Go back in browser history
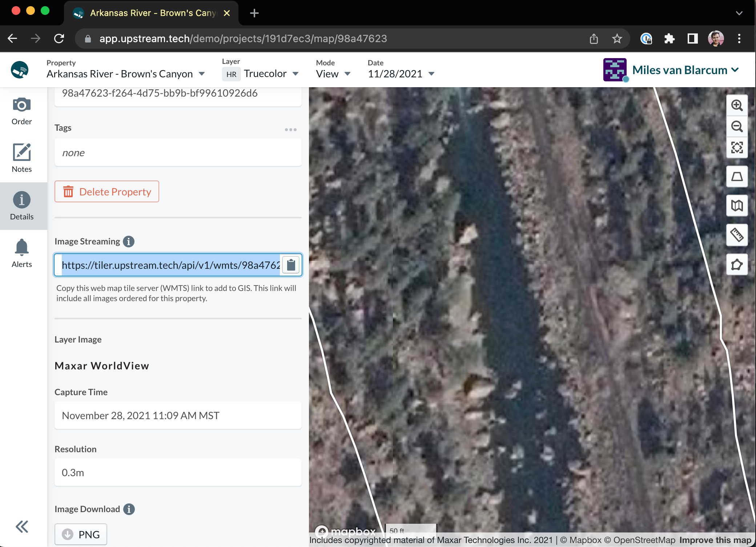The height and width of the screenshot is (547, 756). [13, 39]
